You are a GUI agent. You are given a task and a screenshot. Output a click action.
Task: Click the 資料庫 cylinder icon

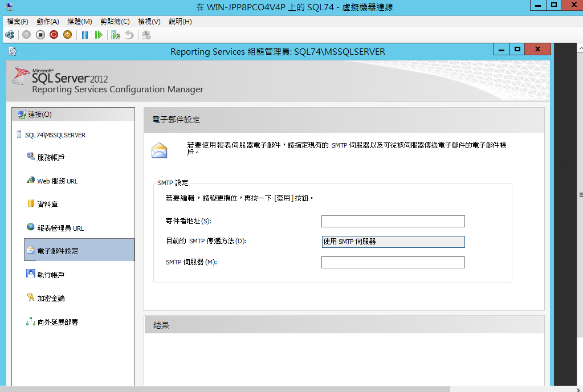31,203
